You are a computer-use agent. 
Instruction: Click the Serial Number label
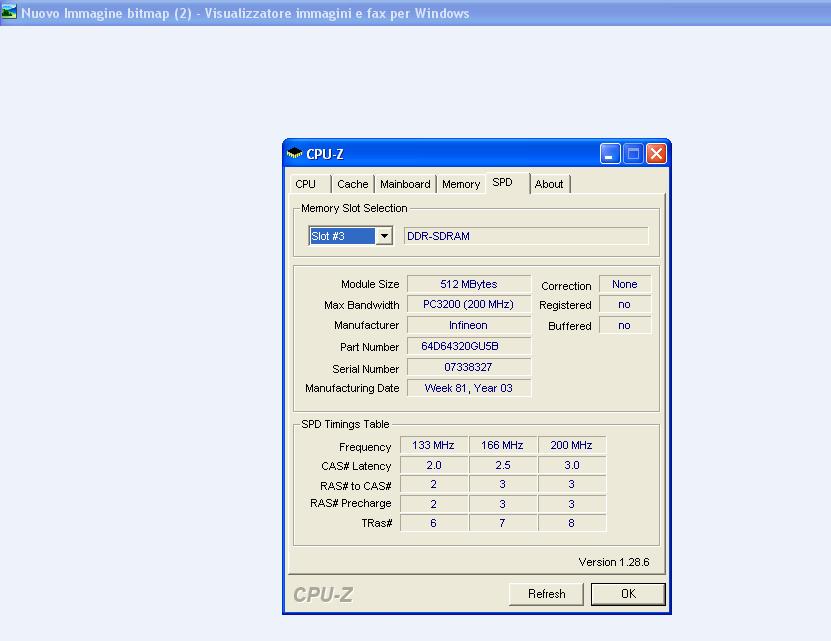(x=366, y=368)
